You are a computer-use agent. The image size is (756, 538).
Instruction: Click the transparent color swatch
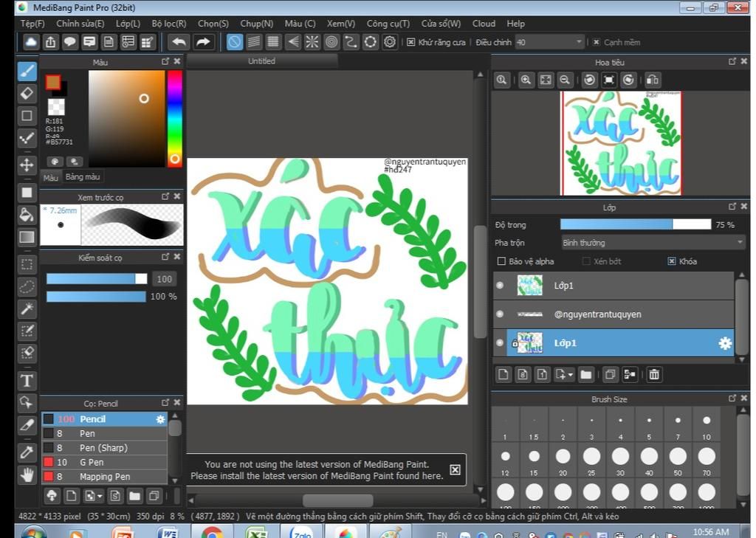click(x=56, y=106)
